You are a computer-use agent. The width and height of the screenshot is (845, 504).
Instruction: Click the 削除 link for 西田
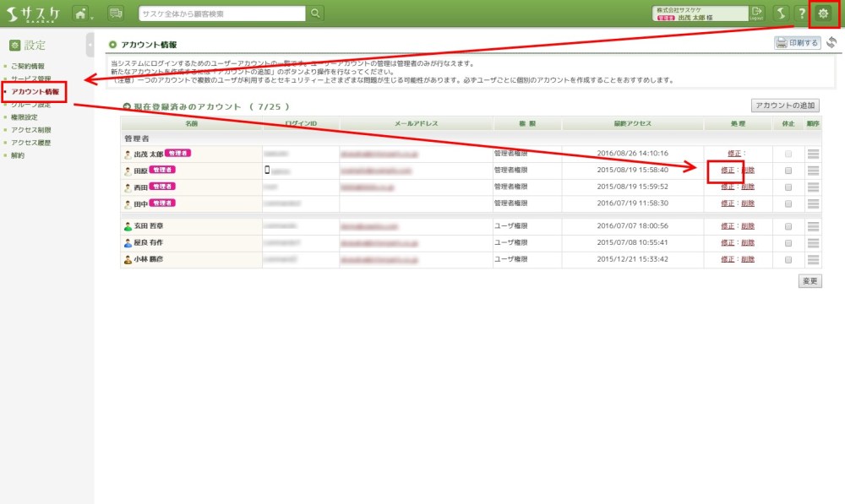pyautogui.click(x=747, y=187)
